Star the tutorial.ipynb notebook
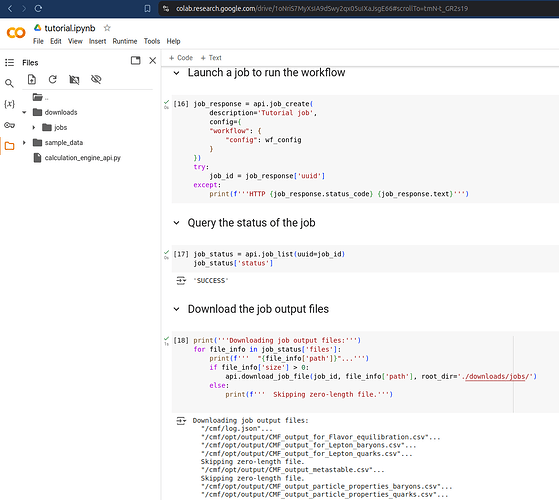 [107, 28]
